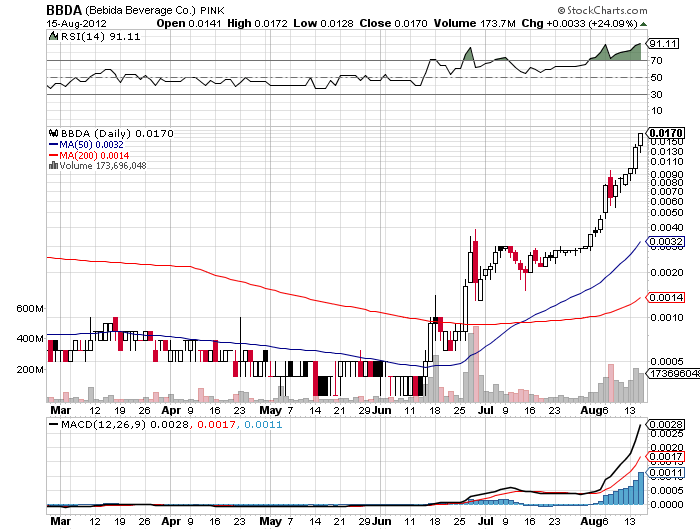The image size is (700, 530).
Task: Click the Apr label under the price panel
Action: (171, 410)
